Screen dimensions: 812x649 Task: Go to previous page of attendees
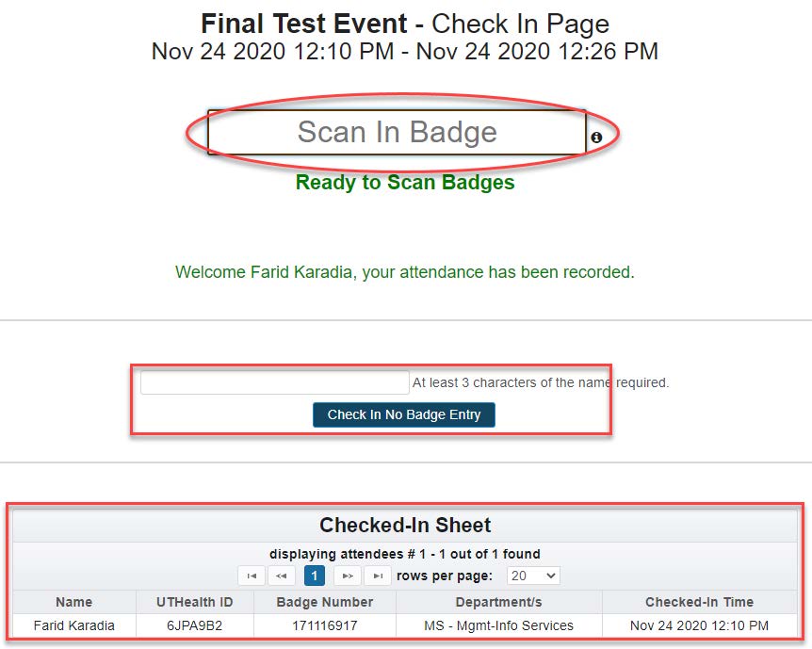(x=281, y=576)
